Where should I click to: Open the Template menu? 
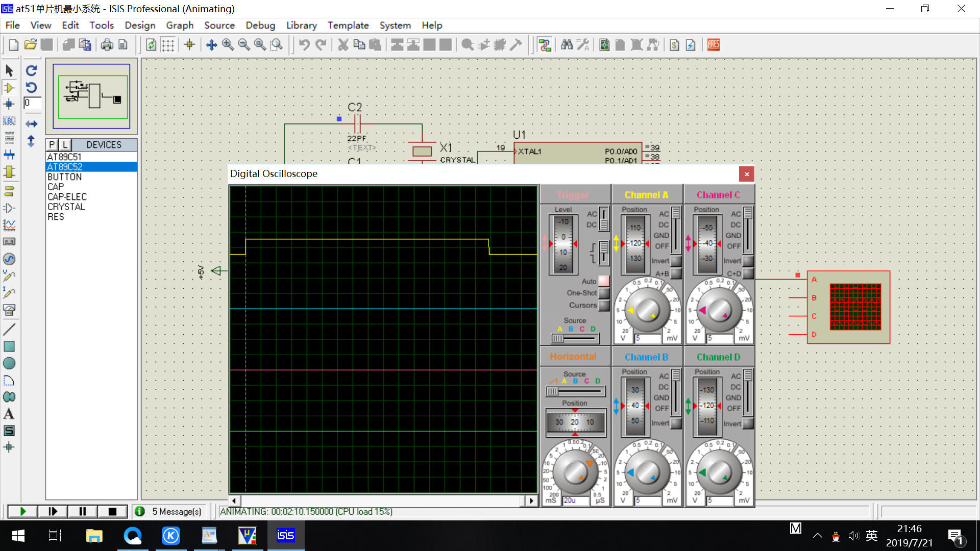(348, 25)
